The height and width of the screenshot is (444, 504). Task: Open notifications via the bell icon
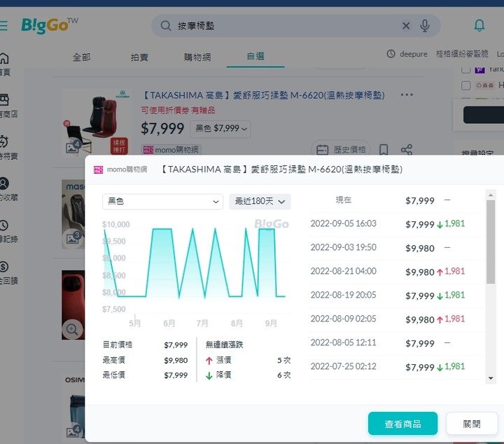click(479, 25)
